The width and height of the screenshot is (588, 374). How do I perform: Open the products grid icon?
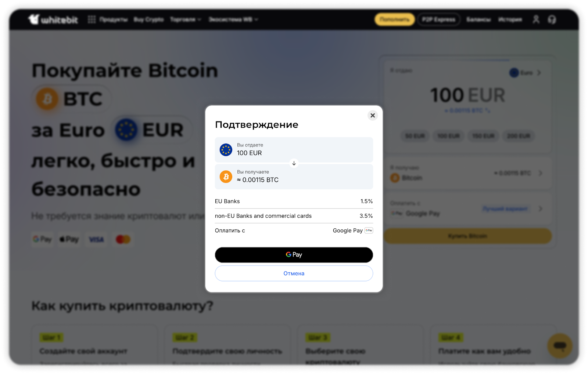tap(92, 19)
